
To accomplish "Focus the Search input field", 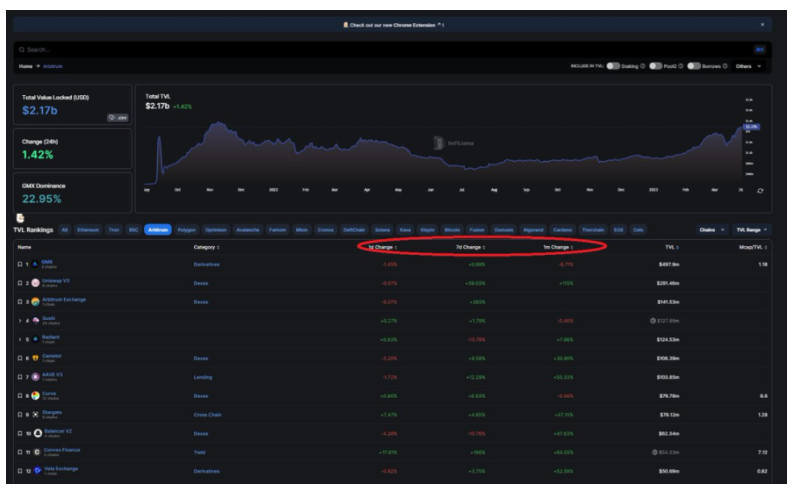I will tap(384, 50).
